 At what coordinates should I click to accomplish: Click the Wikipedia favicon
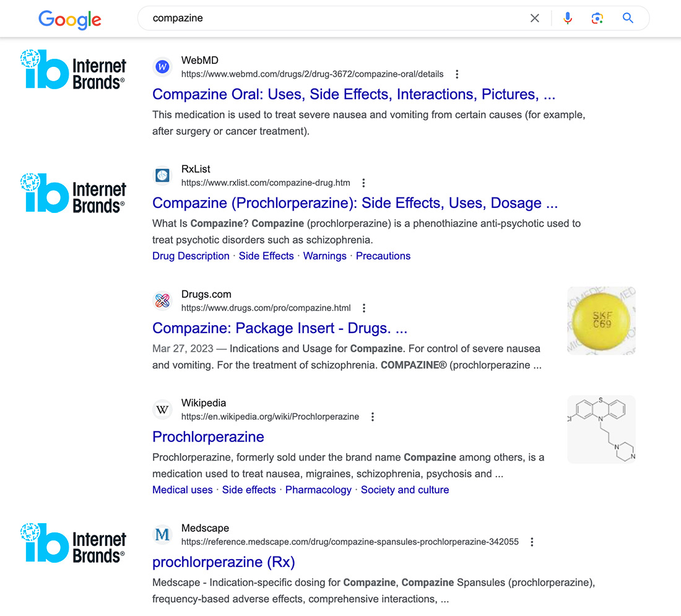[162, 410]
